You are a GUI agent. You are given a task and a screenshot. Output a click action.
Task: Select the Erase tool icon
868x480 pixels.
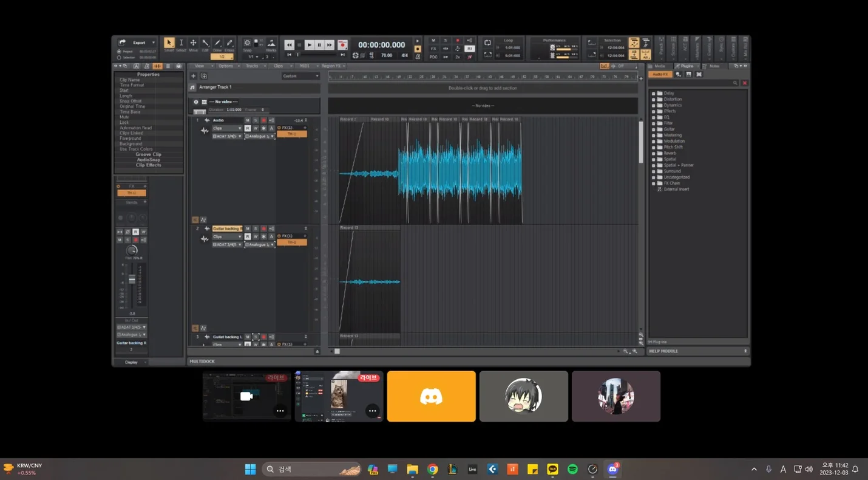click(229, 43)
